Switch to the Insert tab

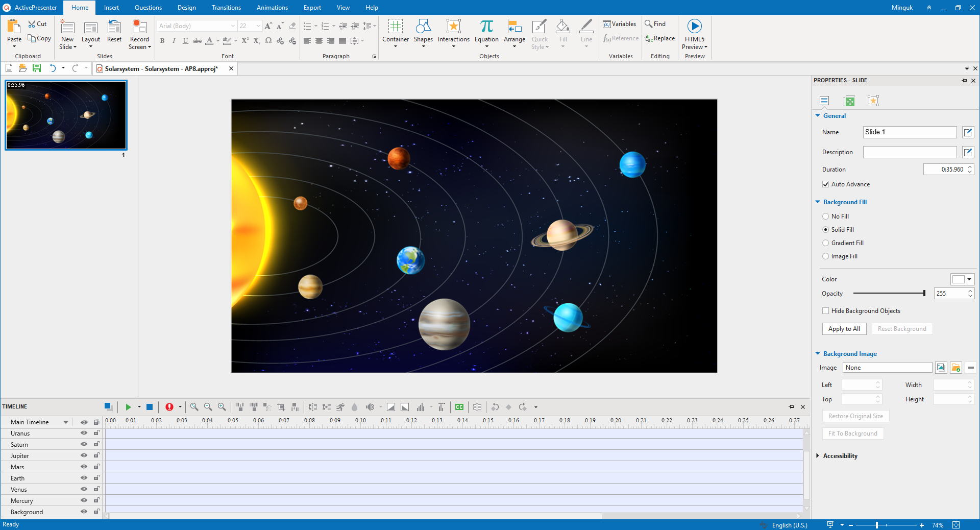click(x=111, y=8)
